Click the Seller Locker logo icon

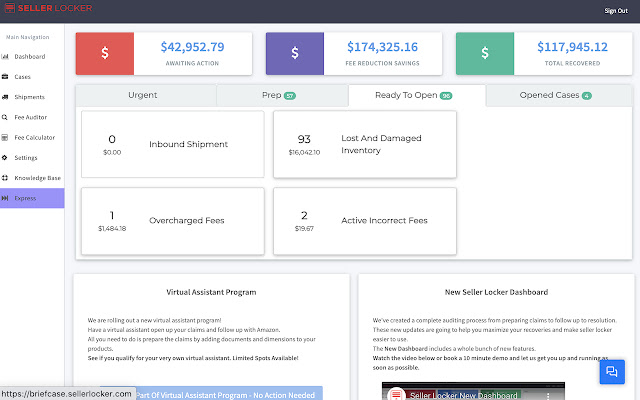coord(9,8)
